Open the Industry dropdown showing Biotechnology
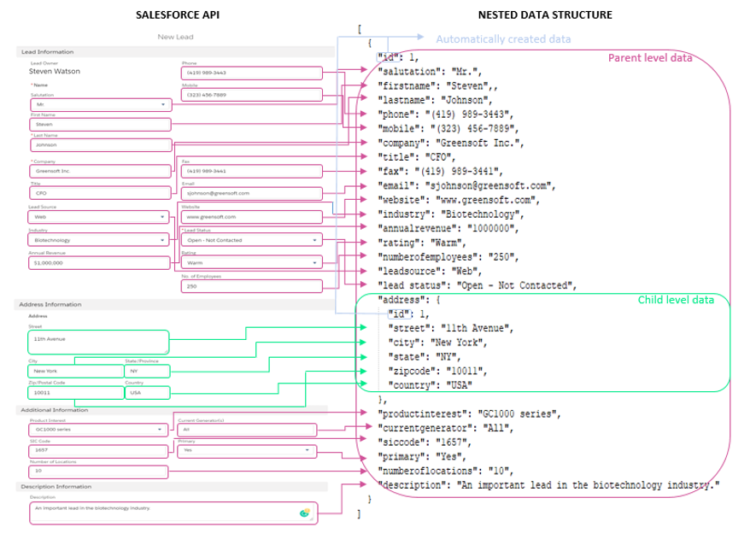 [99, 240]
